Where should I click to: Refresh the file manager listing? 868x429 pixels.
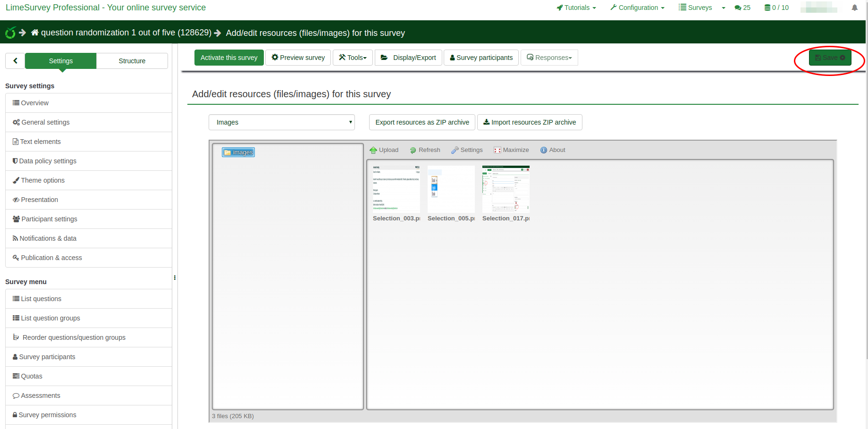[x=425, y=150]
